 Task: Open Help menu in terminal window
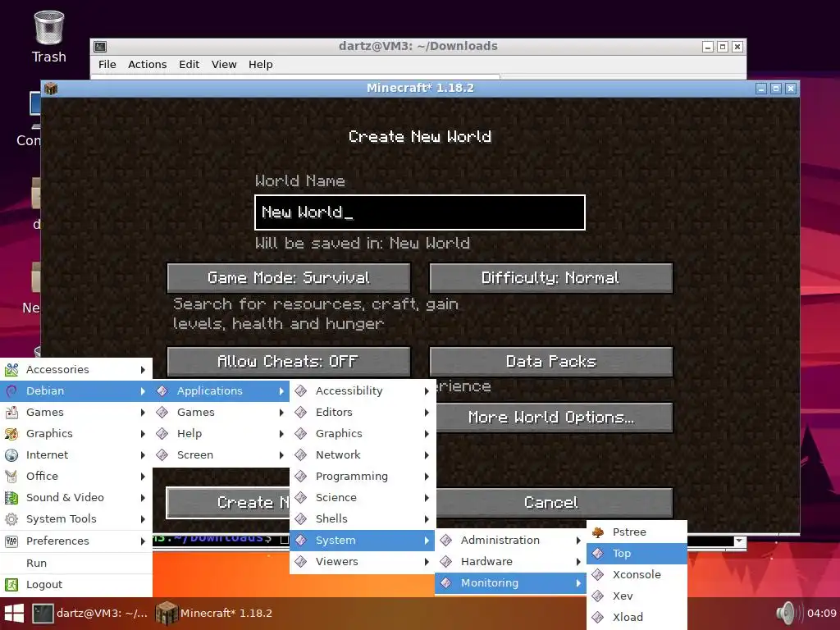click(x=260, y=64)
